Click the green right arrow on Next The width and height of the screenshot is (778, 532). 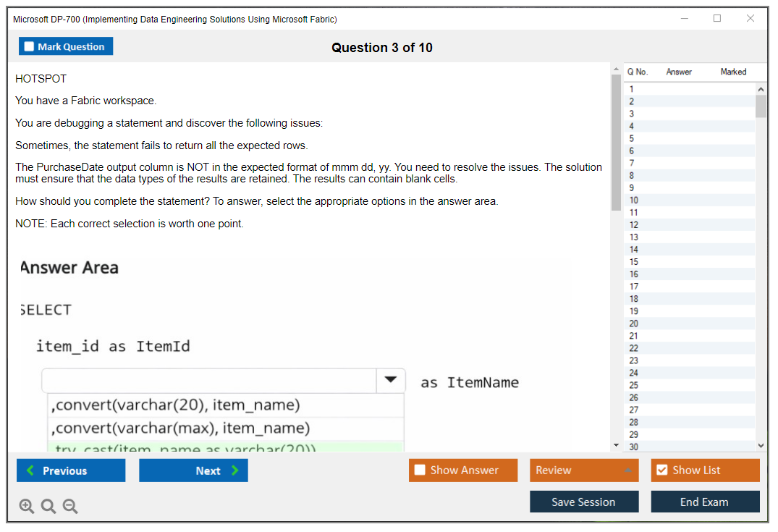click(x=235, y=470)
